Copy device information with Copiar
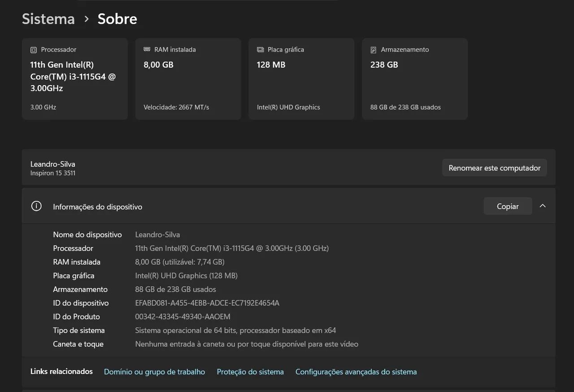The image size is (574, 392). (x=508, y=206)
